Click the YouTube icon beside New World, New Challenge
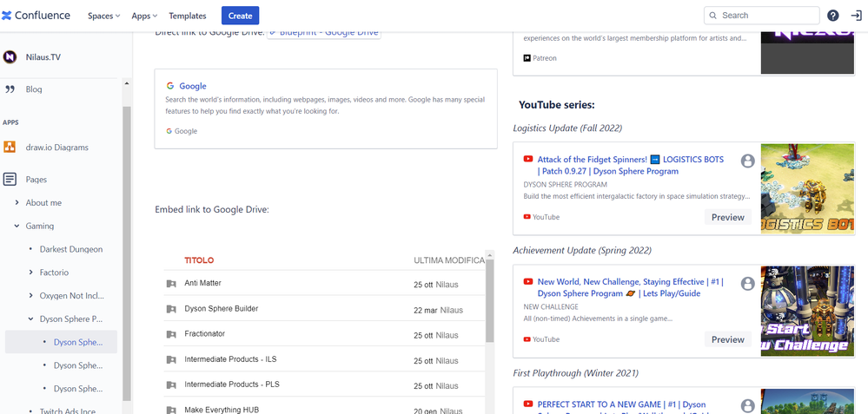The width and height of the screenshot is (868, 414). 528,281
